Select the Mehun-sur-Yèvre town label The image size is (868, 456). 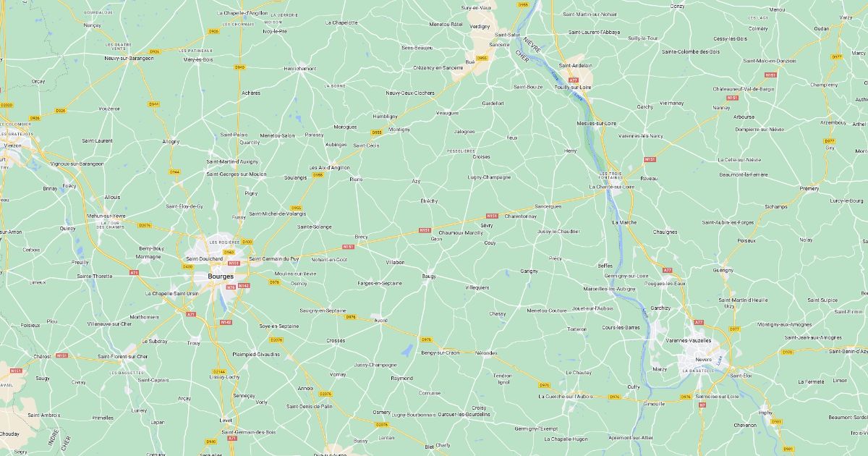pos(106,216)
